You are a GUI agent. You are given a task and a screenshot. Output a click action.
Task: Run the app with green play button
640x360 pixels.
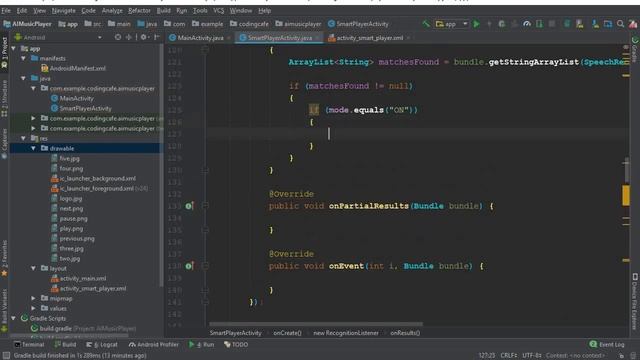[x=476, y=24]
